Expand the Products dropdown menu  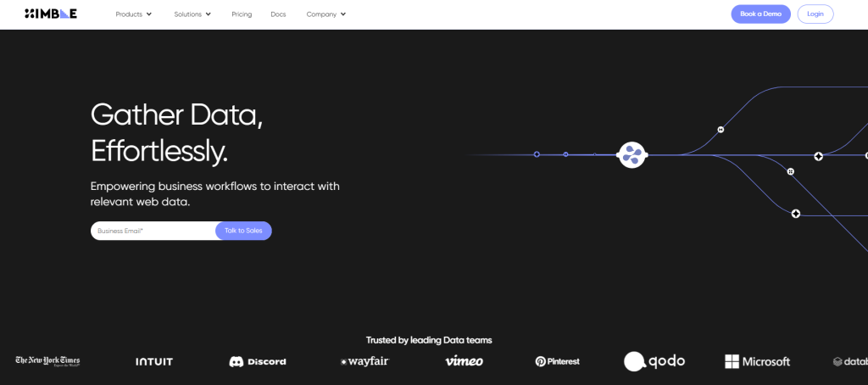(x=134, y=14)
